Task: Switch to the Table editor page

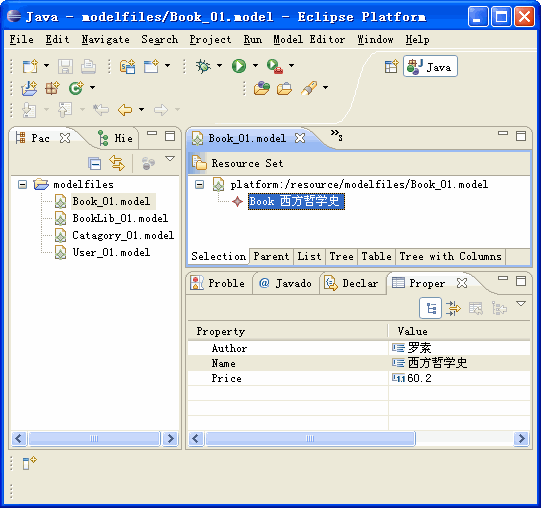Action: click(x=376, y=256)
